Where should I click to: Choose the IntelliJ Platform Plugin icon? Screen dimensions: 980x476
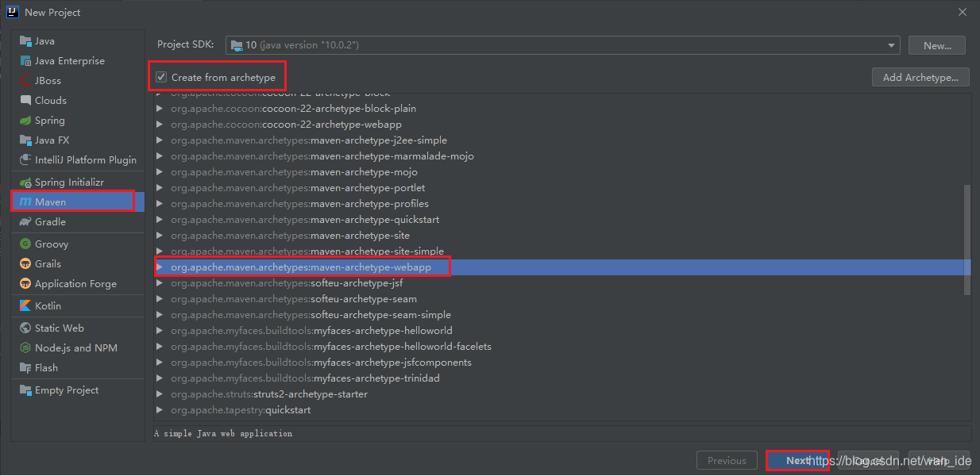tap(25, 160)
